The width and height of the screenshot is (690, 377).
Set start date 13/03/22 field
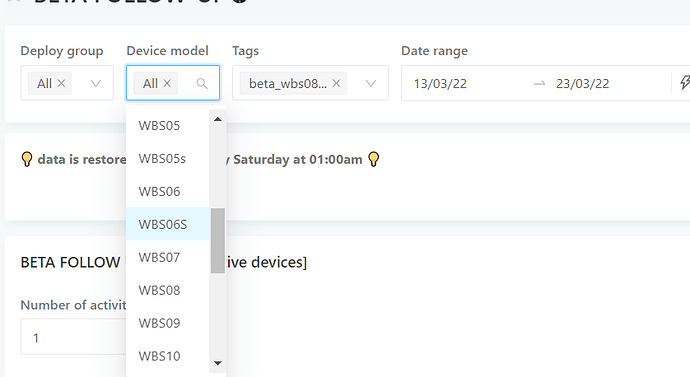click(440, 84)
